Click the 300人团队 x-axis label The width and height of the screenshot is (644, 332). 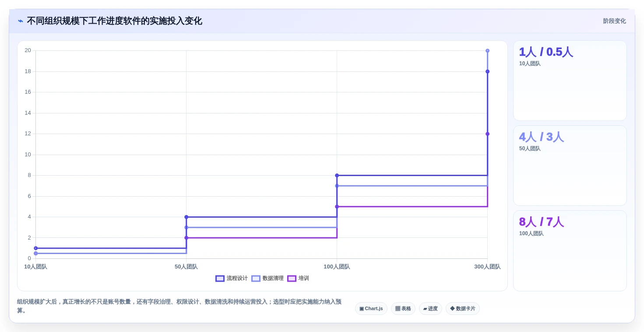click(x=487, y=267)
